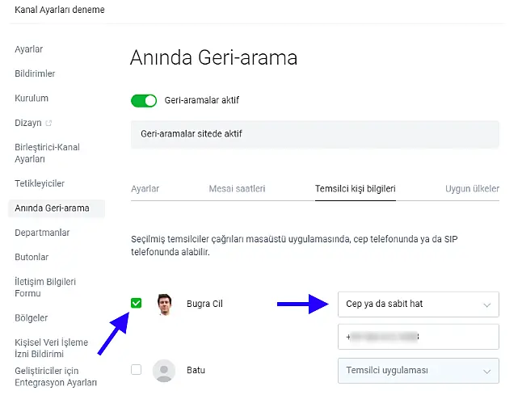Go to Tetikleyiciler in the sidebar
522x420 pixels.
tap(40, 183)
